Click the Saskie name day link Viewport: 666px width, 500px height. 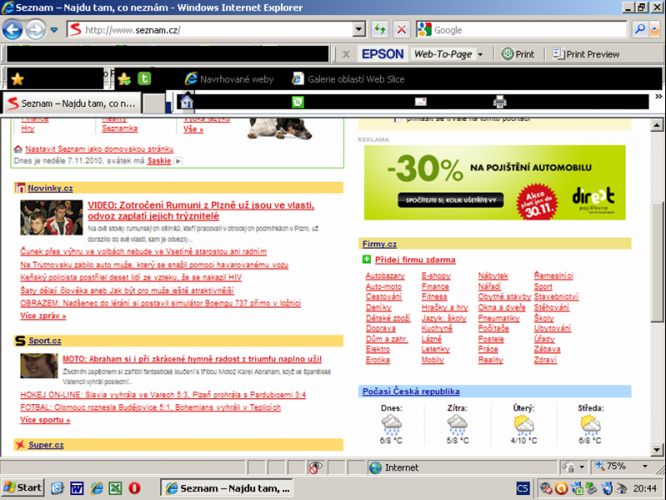click(x=159, y=161)
